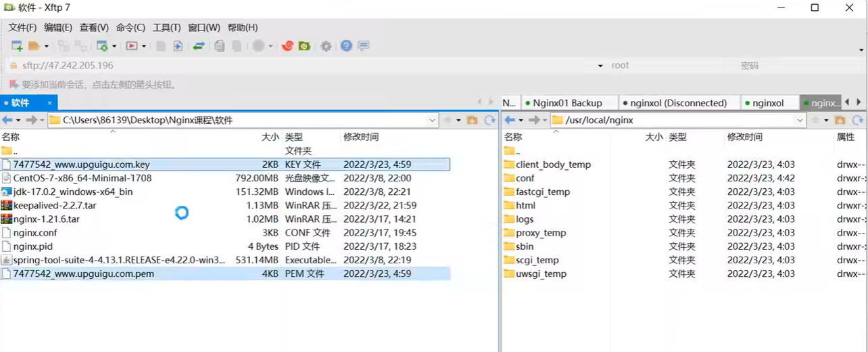Open the 编辑(E) menu
This screenshot has height=352, width=868.
pos(58,28)
